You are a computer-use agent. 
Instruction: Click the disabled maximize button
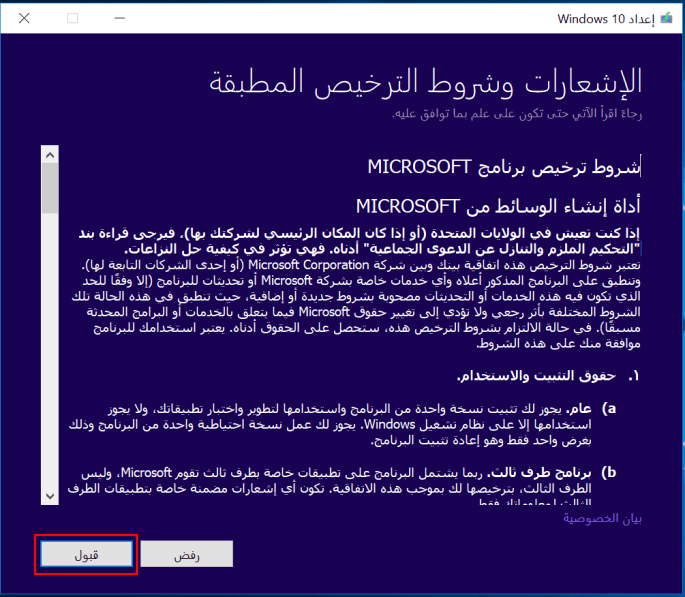click(x=73, y=18)
